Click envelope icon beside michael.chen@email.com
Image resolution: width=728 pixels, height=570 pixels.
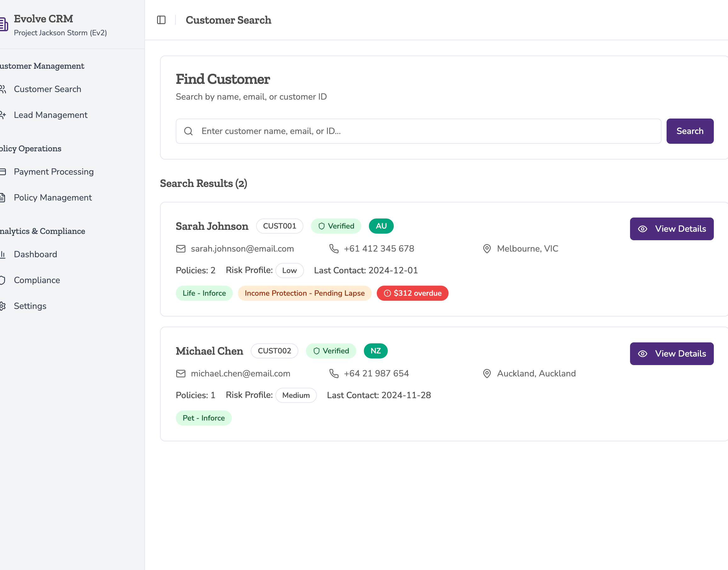pyautogui.click(x=181, y=374)
